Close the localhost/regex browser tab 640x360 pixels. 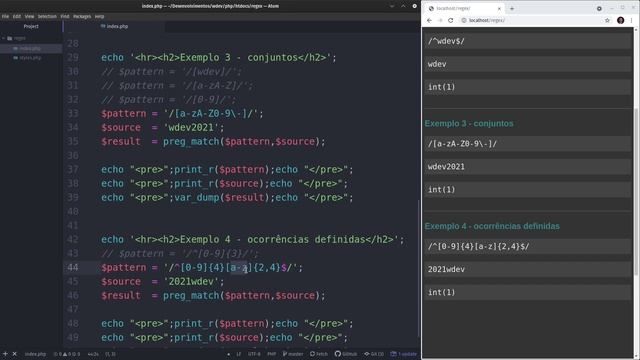[x=499, y=8]
